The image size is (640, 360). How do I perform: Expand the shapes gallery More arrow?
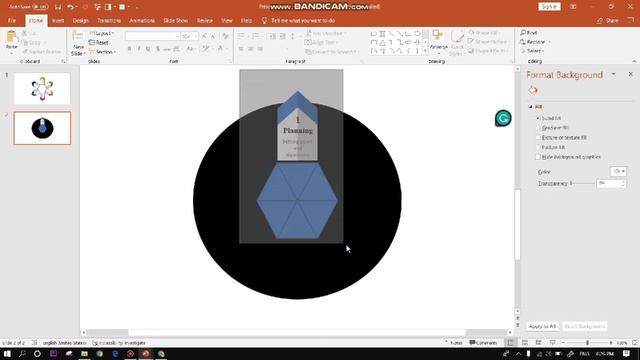(x=425, y=51)
